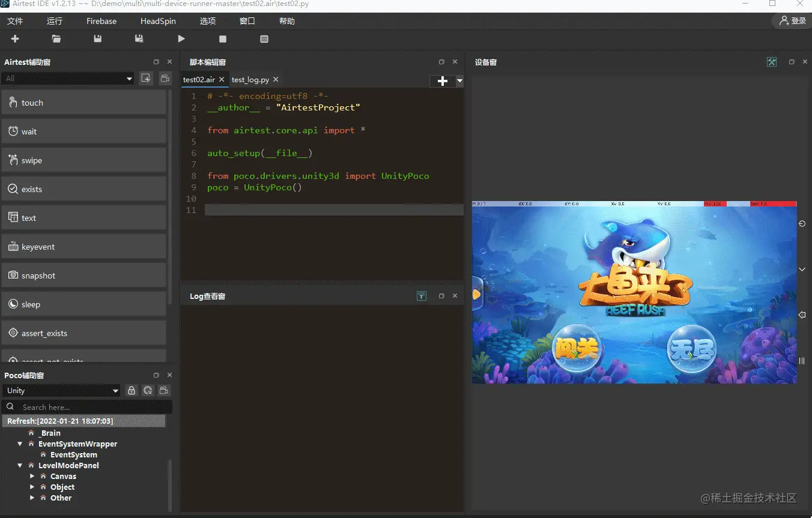Toggle Poco auto-record camera button

pos(164,391)
